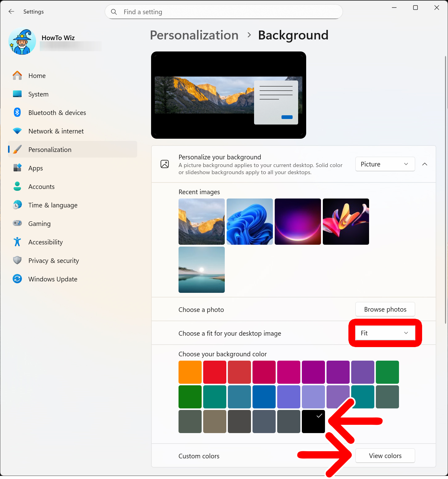The width and height of the screenshot is (448, 479).
Task: Open View colors for custom colors
Action: click(385, 456)
